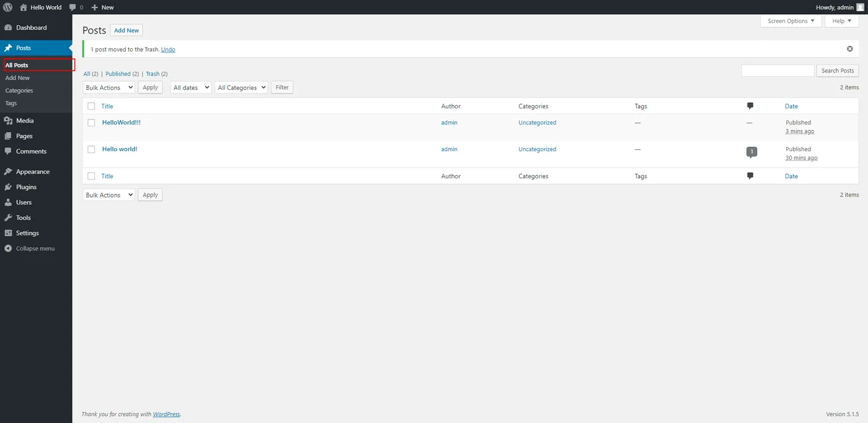
Task: Click comment count bubble for Hello world!
Action: click(x=751, y=152)
